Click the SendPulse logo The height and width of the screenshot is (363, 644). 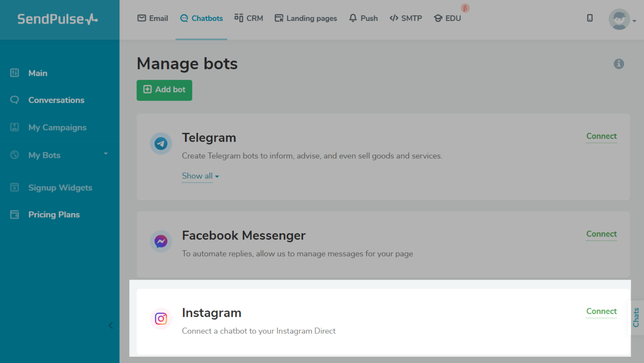pos(57,19)
